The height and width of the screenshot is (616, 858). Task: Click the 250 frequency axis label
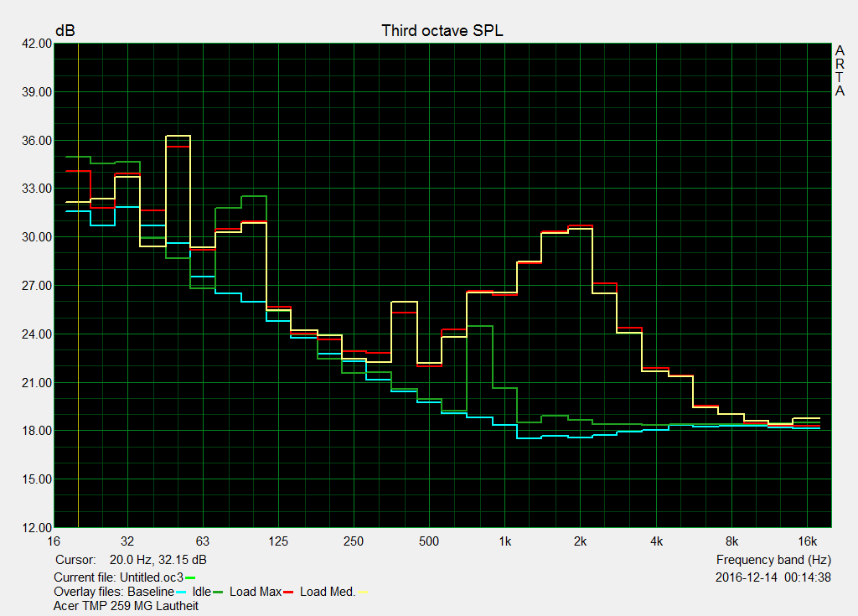pos(354,541)
